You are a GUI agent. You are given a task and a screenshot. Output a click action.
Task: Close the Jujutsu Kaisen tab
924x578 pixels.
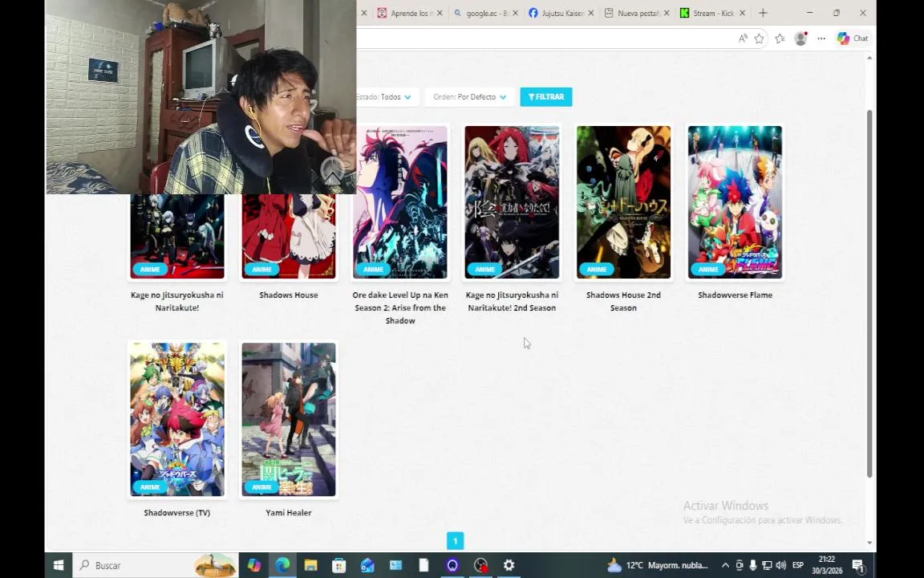tap(591, 13)
